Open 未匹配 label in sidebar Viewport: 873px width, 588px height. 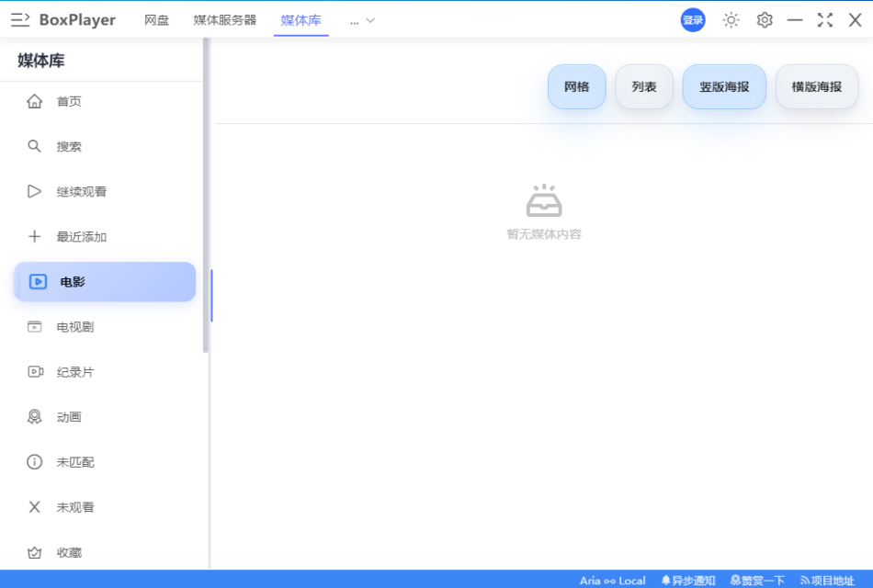click(75, 462)
